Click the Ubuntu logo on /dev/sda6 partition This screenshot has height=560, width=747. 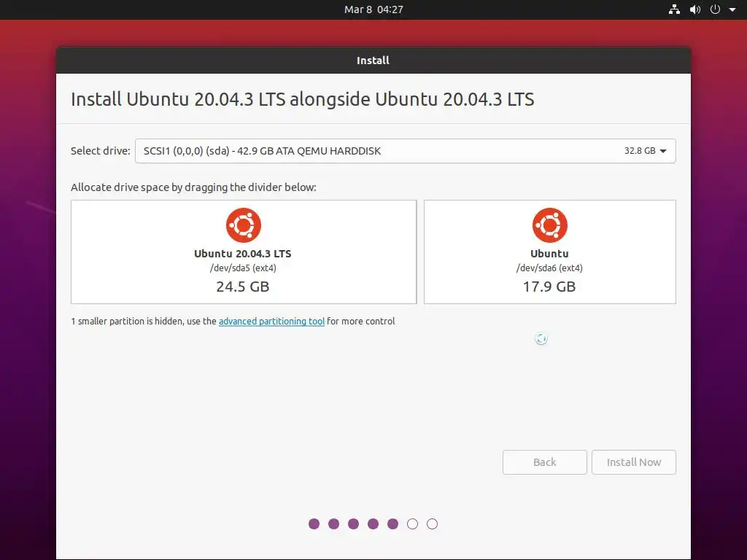pyautogui.click(x=550, y=225)
